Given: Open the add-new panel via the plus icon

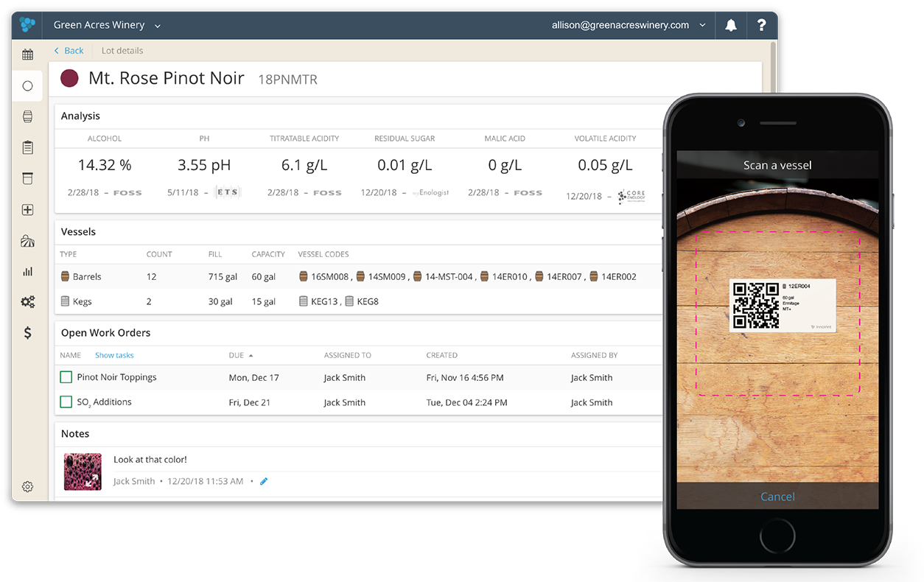Looking at the screenshot, I should [27, 209].
